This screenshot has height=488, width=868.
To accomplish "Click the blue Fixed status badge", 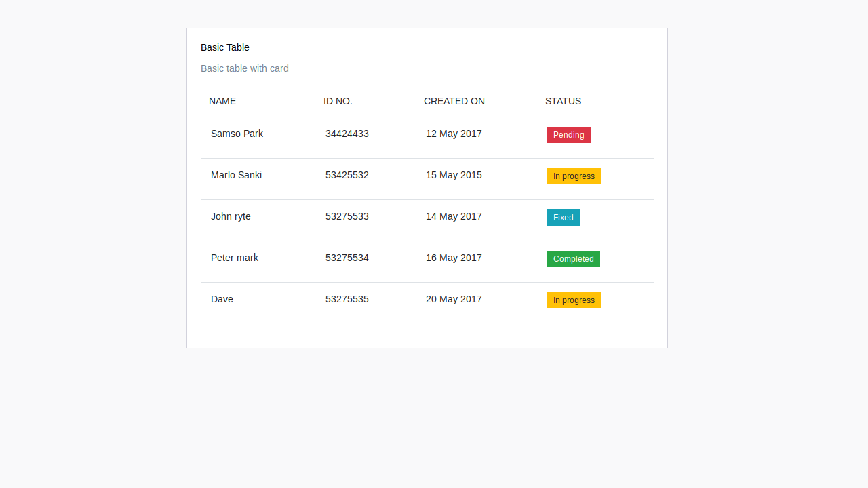I will click(x=563, y=218).
